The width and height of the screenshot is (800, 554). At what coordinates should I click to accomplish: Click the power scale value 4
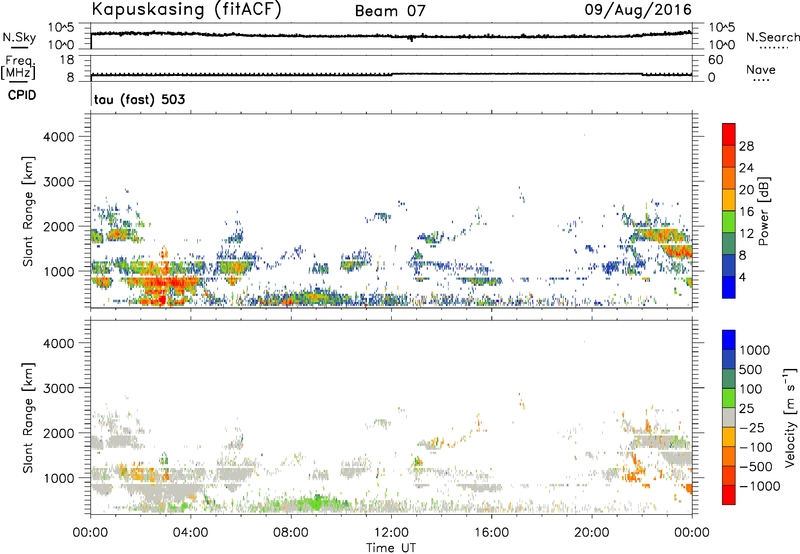(743, 277)
